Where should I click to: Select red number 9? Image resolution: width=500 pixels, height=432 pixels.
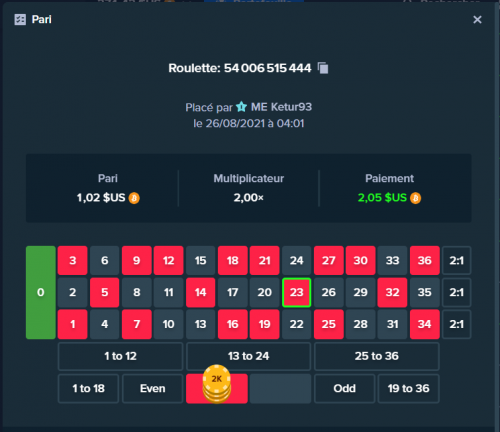pyautogui.click(x=137, y=260)
